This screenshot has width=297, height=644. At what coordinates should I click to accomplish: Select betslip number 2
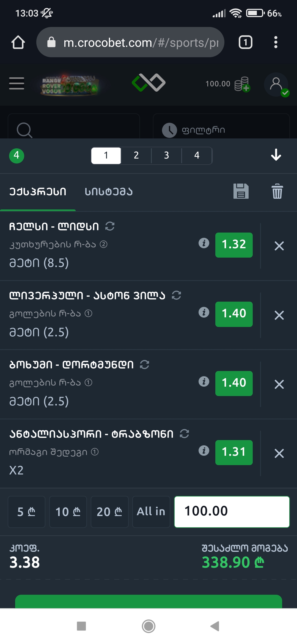[136, 155]
